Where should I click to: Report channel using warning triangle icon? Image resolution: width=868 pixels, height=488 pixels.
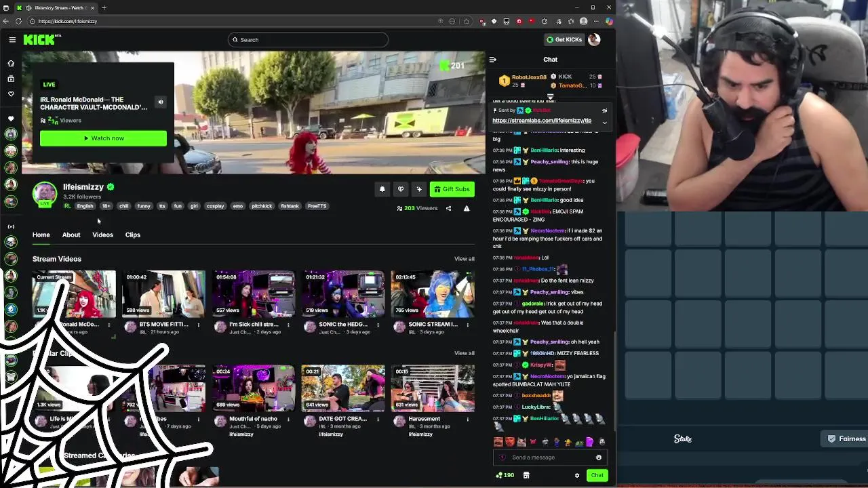click(x=467, y=208)
